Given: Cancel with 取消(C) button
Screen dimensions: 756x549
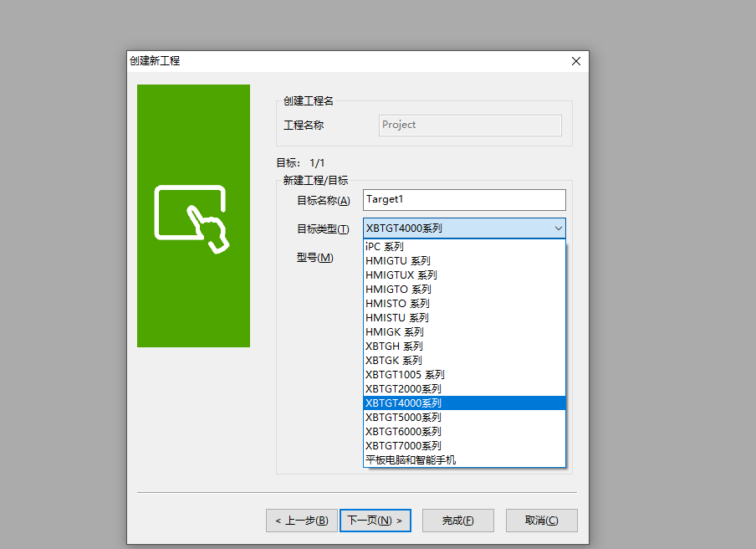Looking at the screenshot, I should (541, 521).
